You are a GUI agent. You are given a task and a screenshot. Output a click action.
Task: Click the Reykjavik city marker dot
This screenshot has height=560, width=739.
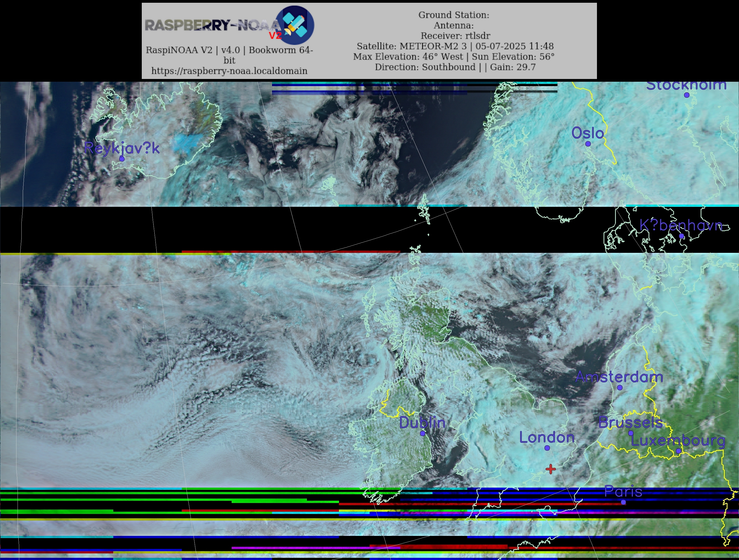pyautogui.click(x=122, y=159)
